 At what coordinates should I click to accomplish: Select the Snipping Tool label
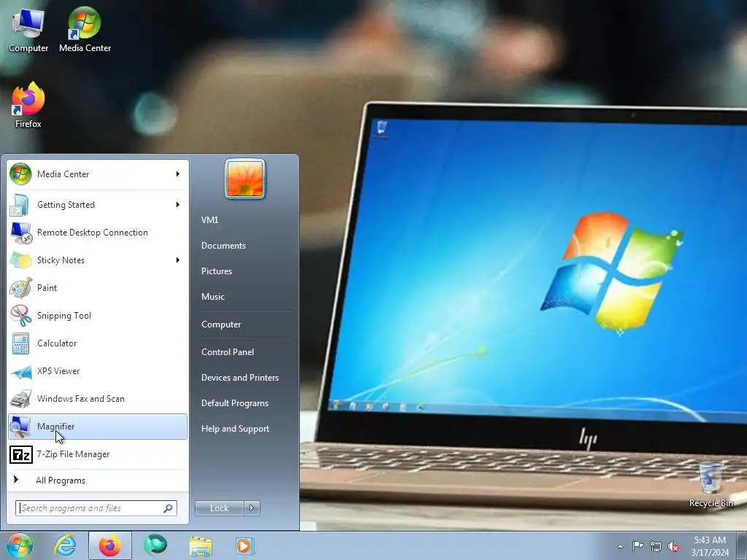(64, 316)
